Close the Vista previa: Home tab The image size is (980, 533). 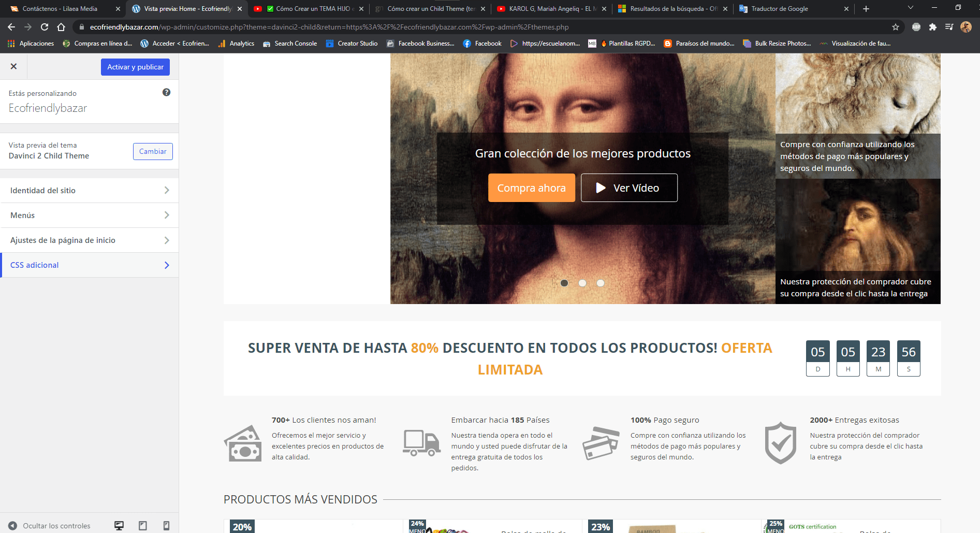coord(240,9)
